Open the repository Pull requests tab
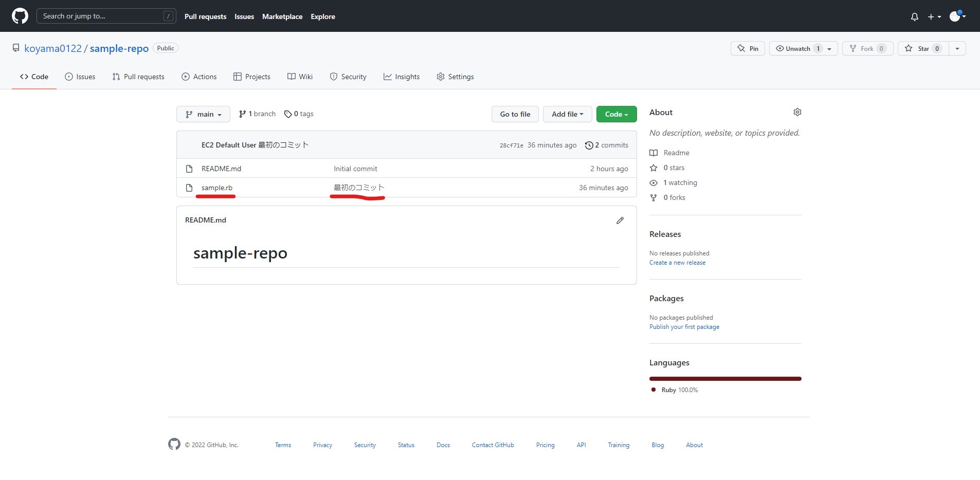 [x=138, y=77]
